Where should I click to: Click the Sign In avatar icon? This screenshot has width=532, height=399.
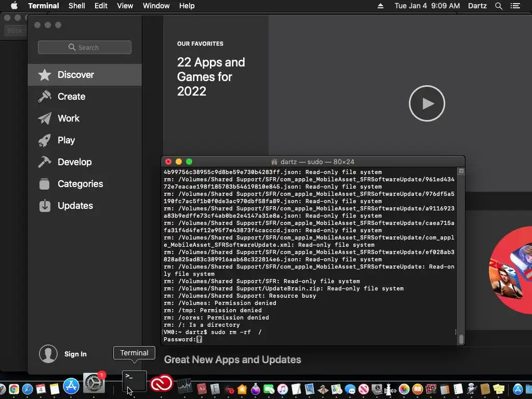48,354
